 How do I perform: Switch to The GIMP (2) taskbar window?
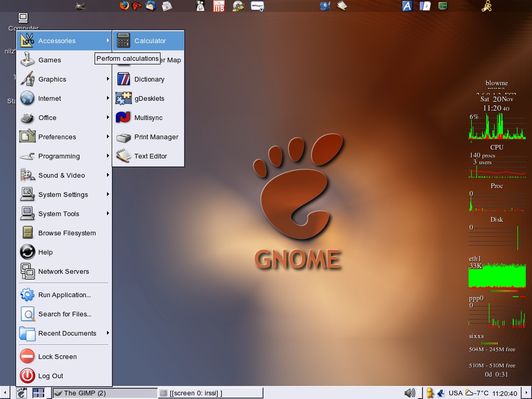click(x=105, y=393)
